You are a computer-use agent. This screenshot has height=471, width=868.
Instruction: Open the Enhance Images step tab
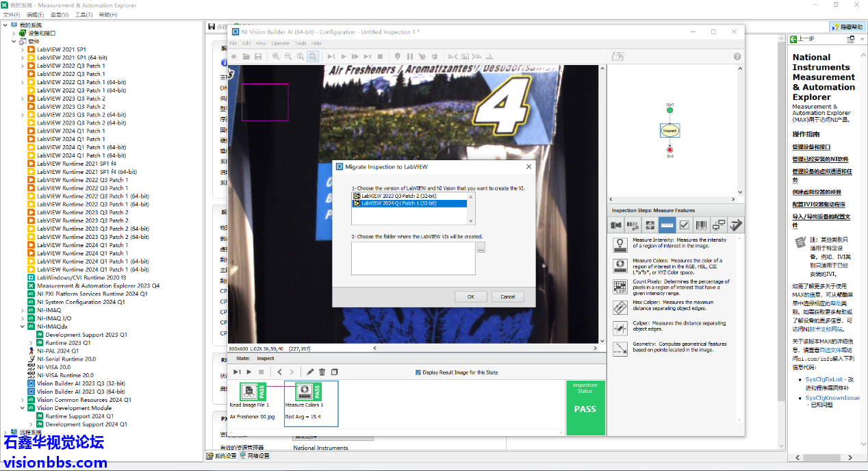click(633, 225)
